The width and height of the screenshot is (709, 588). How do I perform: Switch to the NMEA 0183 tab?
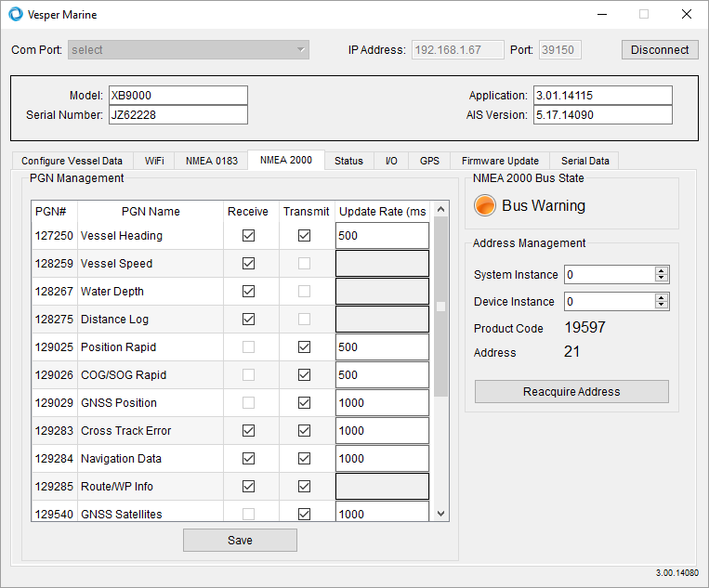point(212,161)
